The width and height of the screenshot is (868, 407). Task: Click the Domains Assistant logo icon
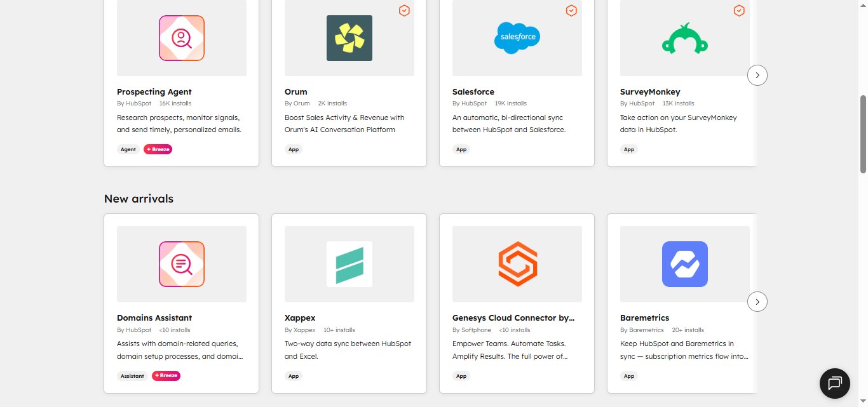pyautogui.click(x=182, y=264)
